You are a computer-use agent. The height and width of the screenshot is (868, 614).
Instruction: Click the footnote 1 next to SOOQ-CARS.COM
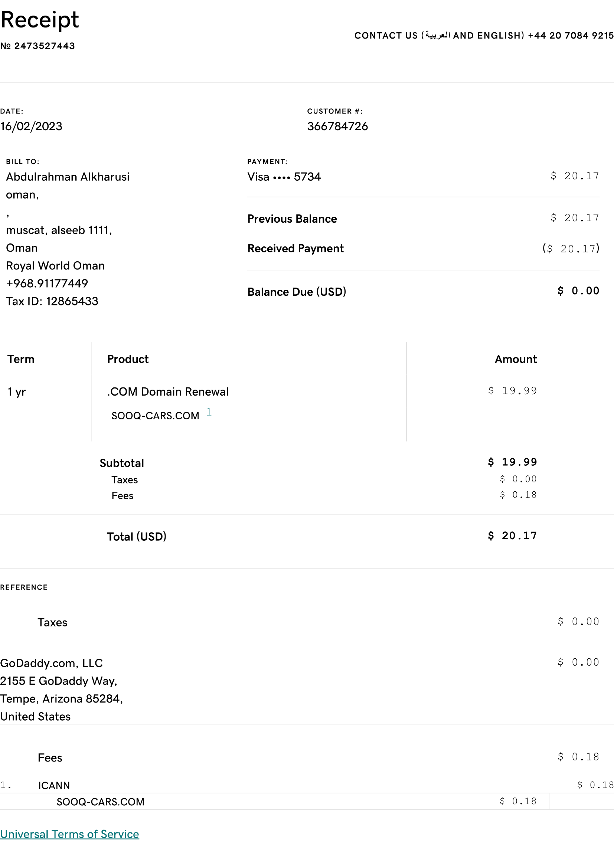coord(209,412)
